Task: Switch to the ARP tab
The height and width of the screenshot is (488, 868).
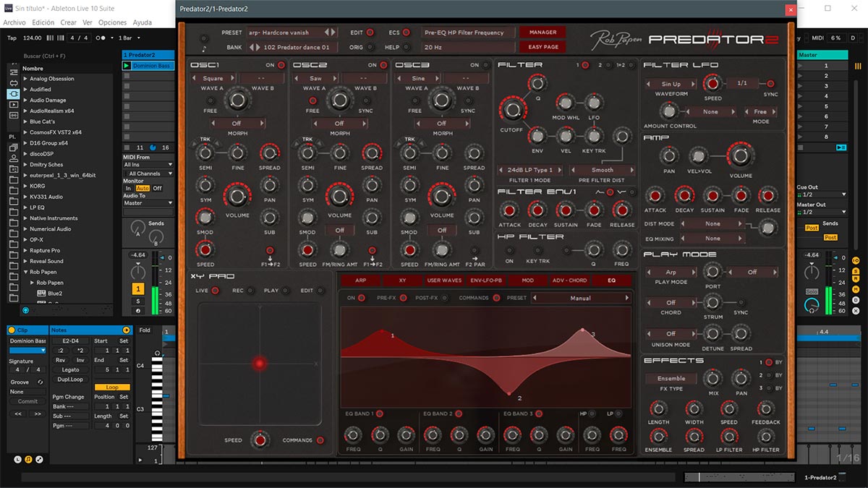Action: (x=361, y=280)
